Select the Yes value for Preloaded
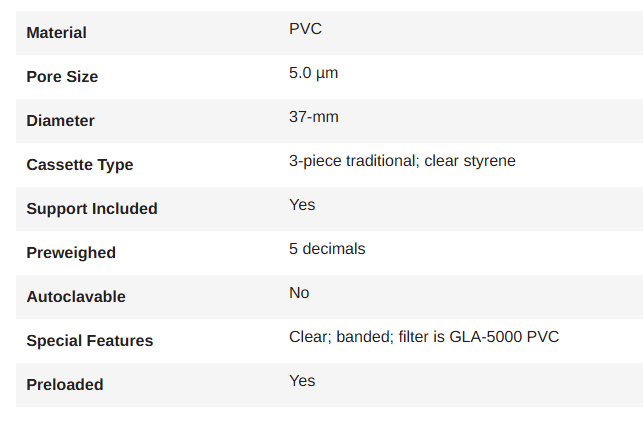643x438 pixels. coord(302,381)
